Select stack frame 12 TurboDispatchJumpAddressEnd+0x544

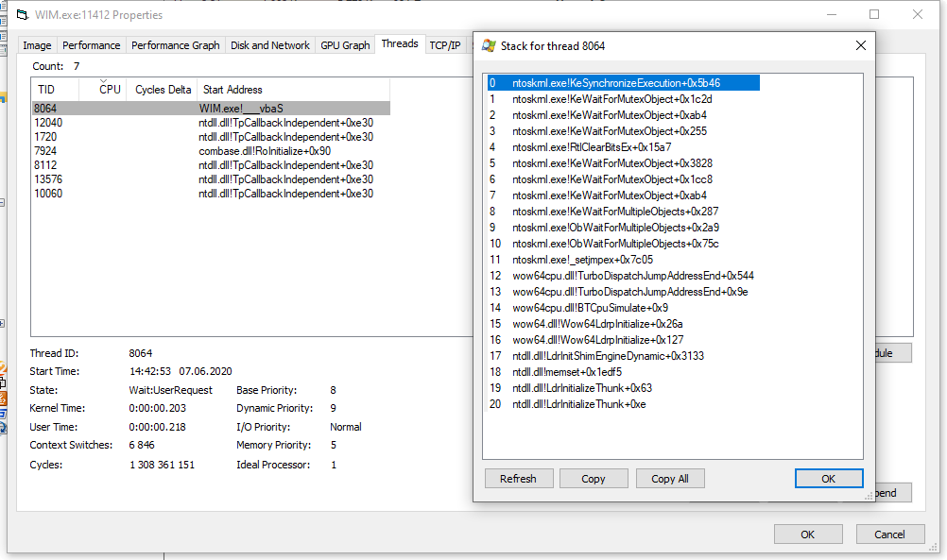click(623, 276)
